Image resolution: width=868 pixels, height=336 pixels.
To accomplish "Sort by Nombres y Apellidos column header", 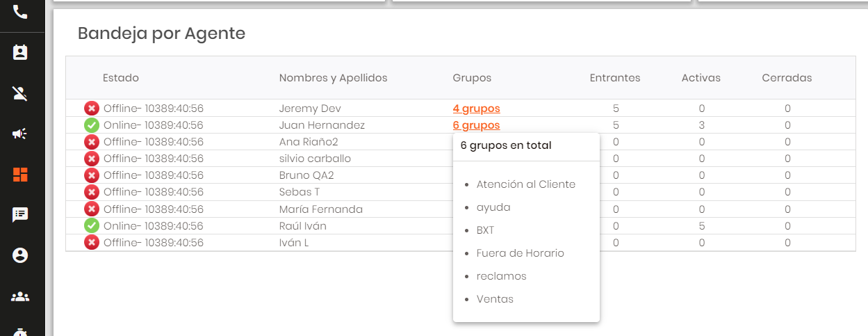I will pos(333,78).
